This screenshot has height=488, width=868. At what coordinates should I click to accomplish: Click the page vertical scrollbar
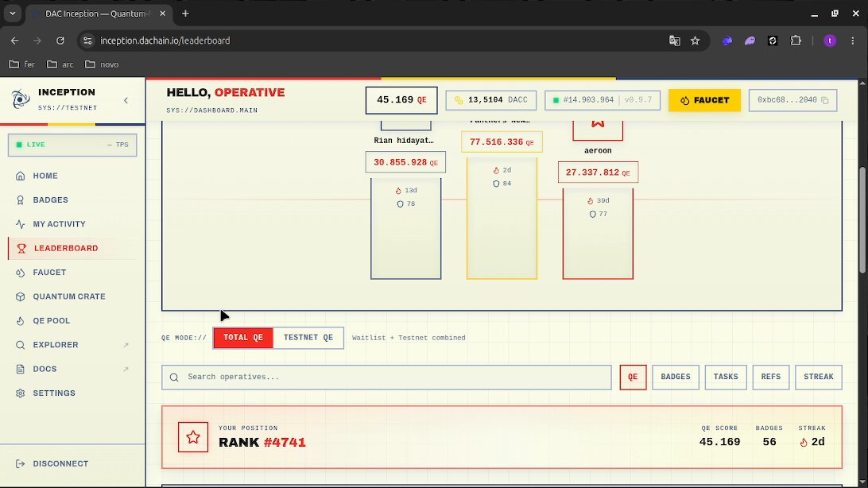click(862, 220)
